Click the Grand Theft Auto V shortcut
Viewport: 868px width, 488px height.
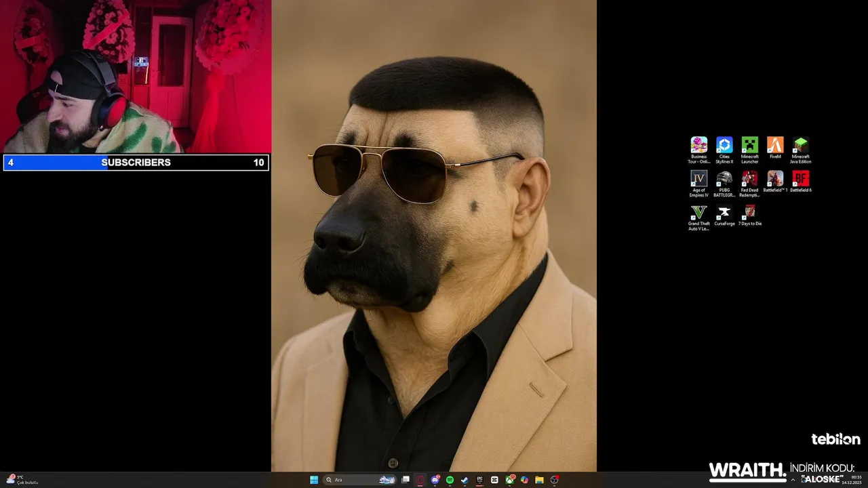tap(698, 217)
